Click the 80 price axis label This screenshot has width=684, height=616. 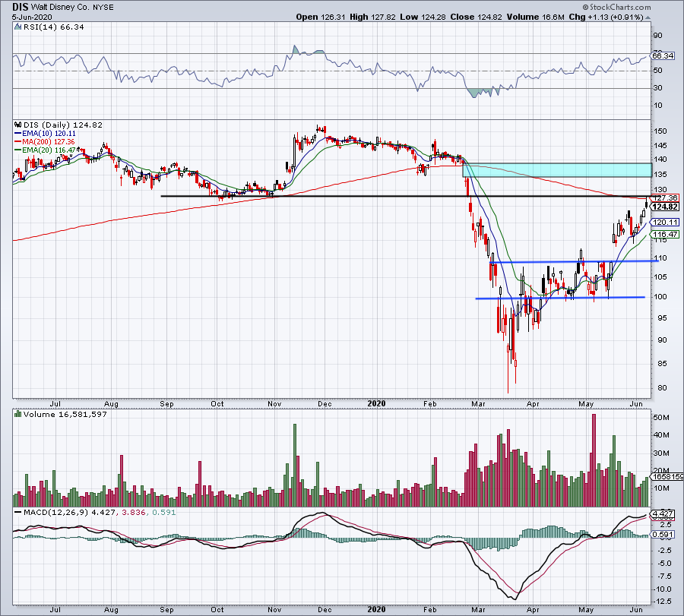pyautogui.click(x=662, y=387)
